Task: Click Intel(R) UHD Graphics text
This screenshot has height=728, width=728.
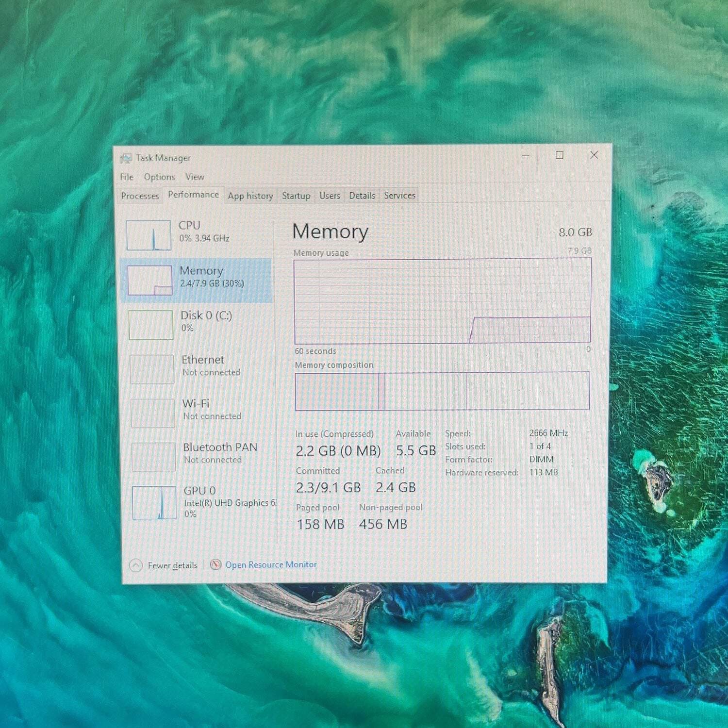Action: (231, 503)
